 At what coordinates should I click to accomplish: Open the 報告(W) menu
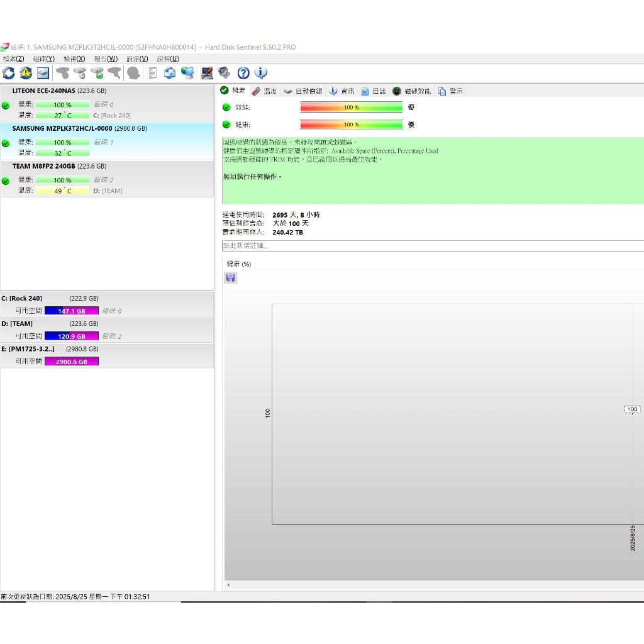[105, 58]
